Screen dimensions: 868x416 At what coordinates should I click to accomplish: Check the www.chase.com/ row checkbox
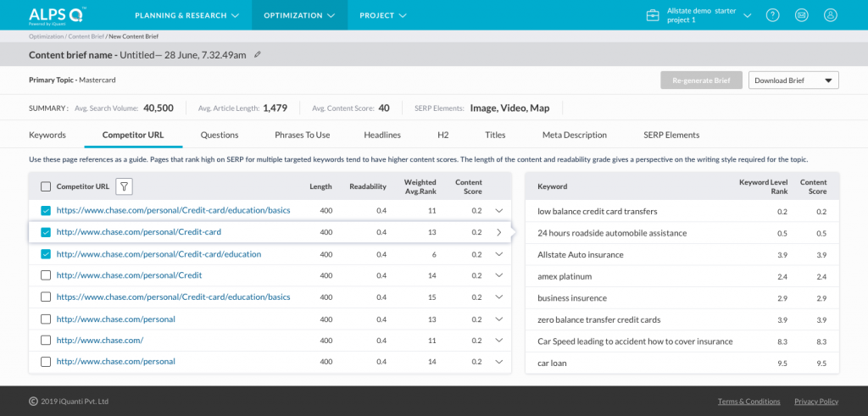click(x=46, y=341)
